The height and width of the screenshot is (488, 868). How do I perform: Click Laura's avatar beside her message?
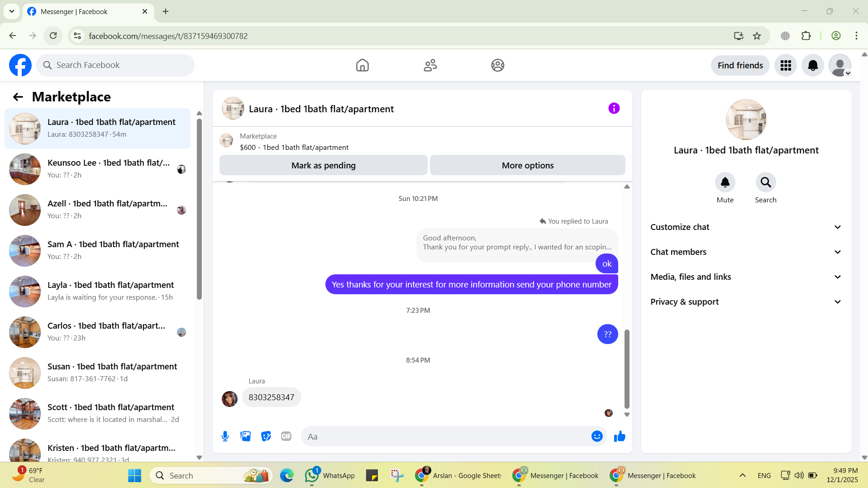point(229,399)
